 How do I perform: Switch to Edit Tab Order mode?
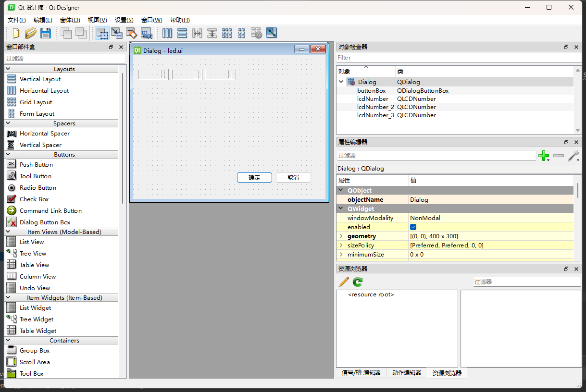(x=147, y=33)
